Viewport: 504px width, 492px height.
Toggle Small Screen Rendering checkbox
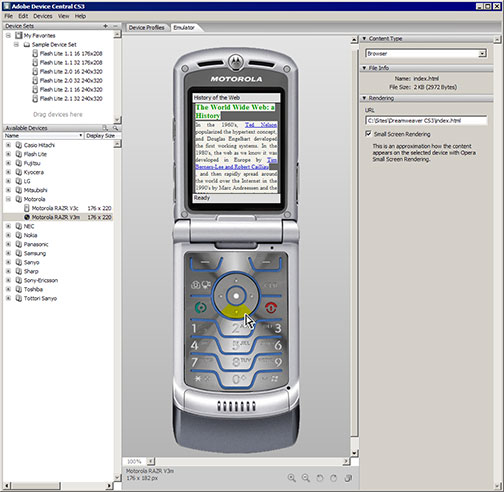(x=368, y=134)
